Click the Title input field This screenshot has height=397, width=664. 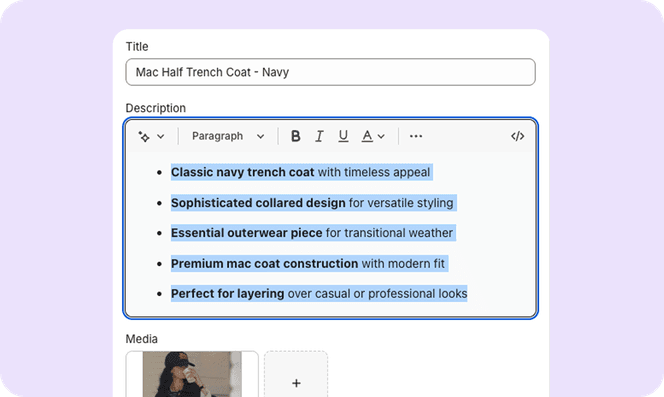pos(330,72)
